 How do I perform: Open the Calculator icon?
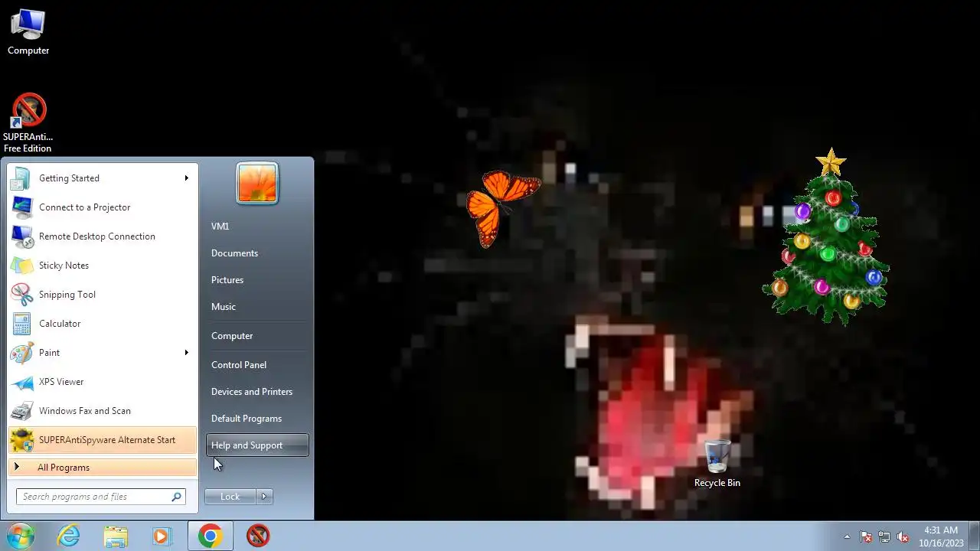[21, 324]
